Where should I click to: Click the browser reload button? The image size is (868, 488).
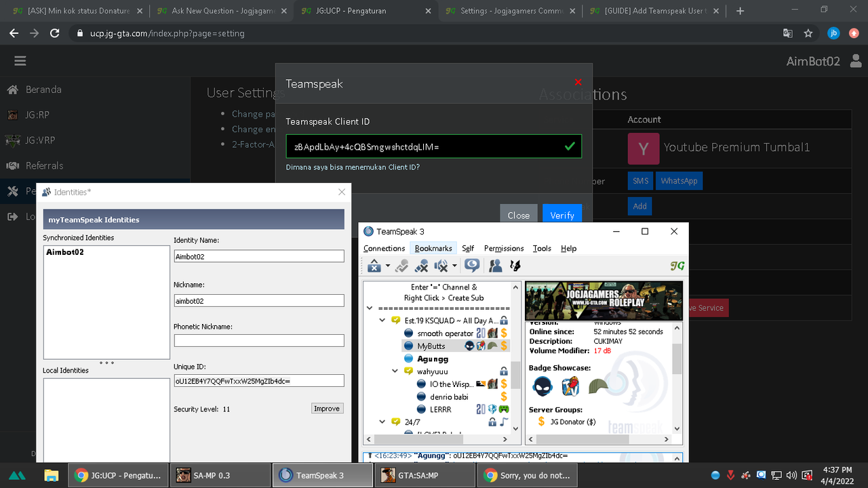(x=55, y=33)
